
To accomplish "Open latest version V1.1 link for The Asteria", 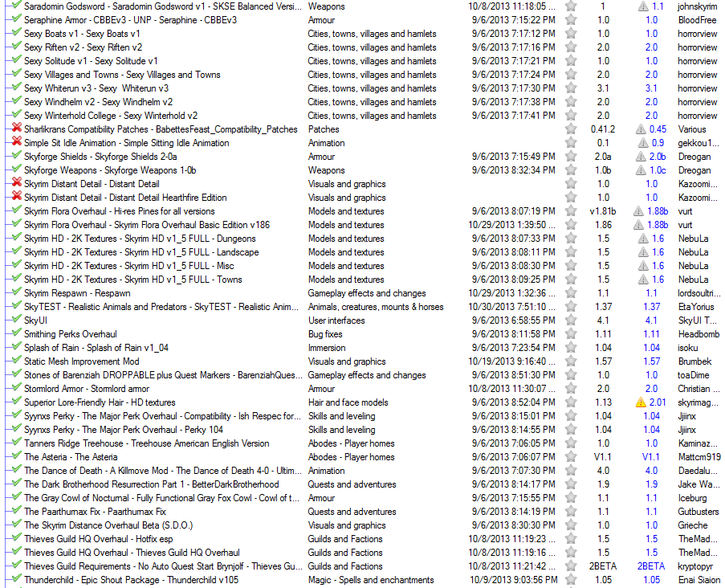I will 651,456.
